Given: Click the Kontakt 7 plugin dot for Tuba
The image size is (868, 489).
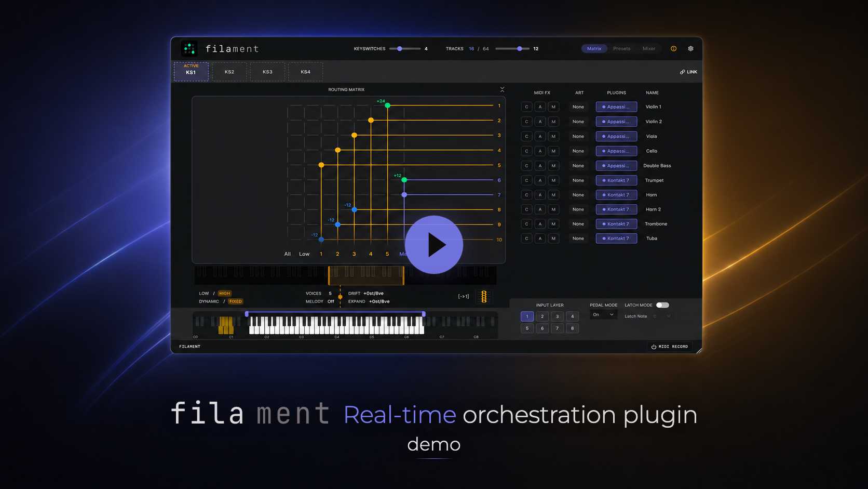Looking at the screenshot, I should [x=604, y=239].
